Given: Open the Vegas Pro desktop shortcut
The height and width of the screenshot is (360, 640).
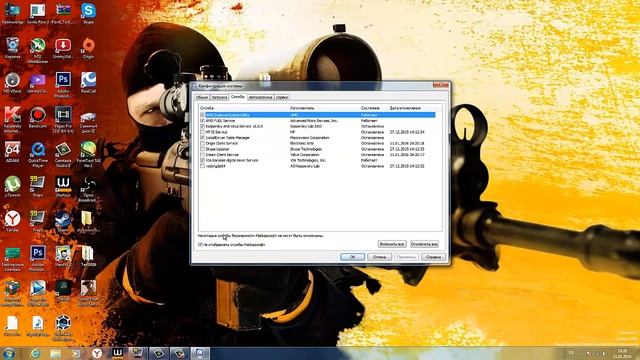Looking at the screenshot, I should 63,119.
